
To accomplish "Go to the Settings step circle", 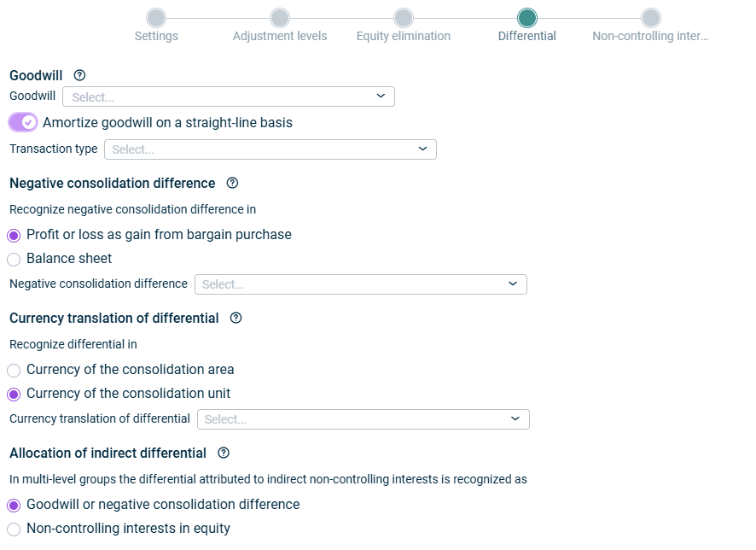I will pyautogui.click(x=156, y=18).
